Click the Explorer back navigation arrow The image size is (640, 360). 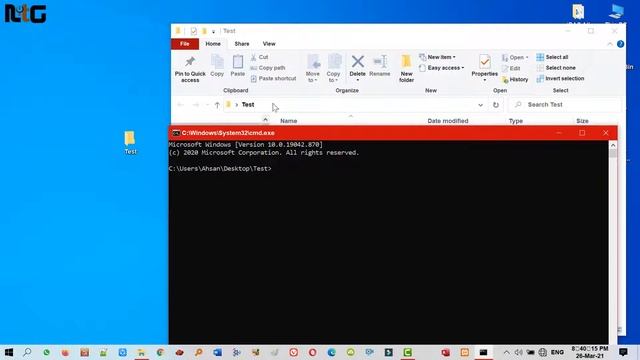180,105
